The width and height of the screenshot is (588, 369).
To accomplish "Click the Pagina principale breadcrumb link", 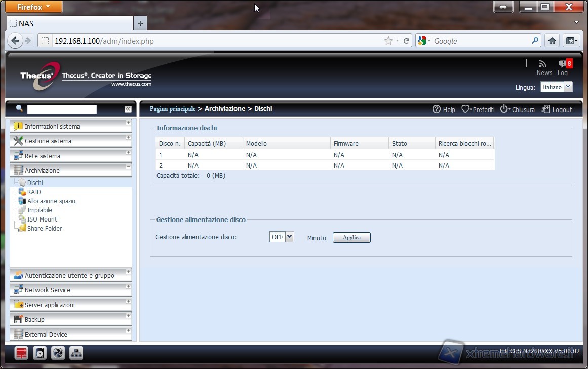I will click(x=172, y=109).
